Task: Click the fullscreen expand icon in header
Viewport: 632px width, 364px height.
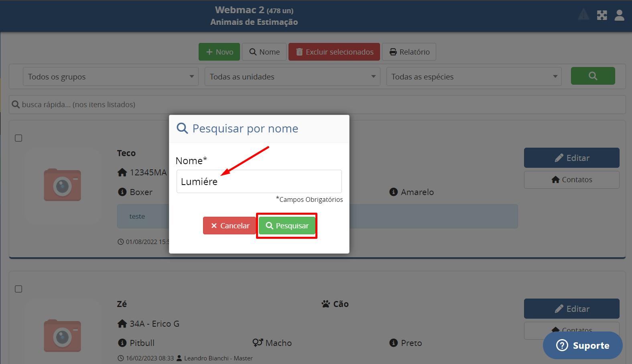Action: click(x=602, y=15)
